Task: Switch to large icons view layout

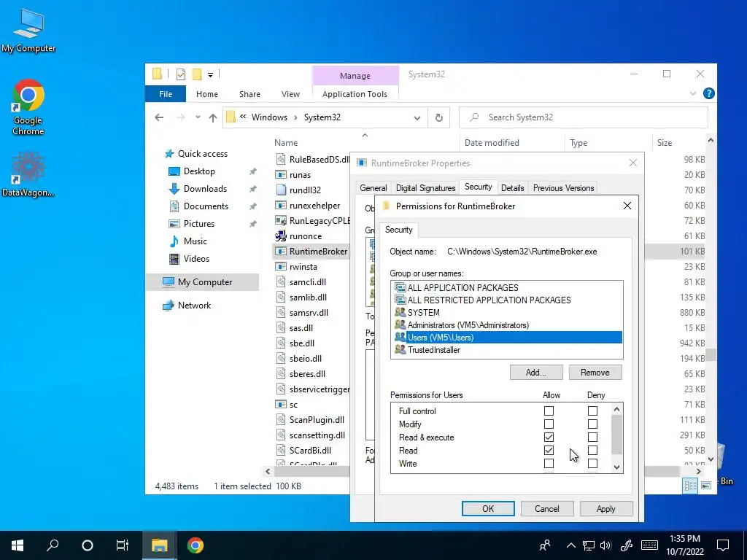Action: (706, 485)
